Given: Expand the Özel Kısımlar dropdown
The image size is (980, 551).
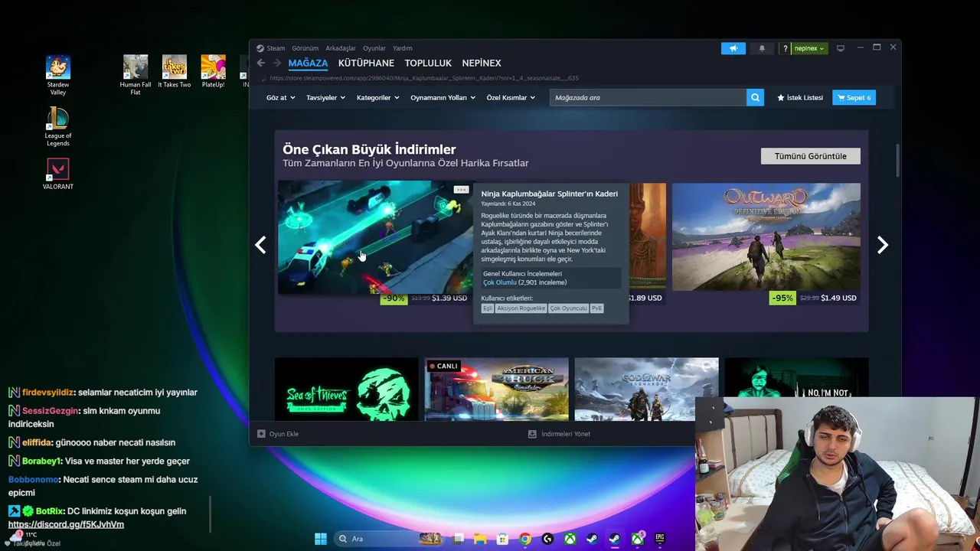Looking at the screenshot, I should point(511,98).
